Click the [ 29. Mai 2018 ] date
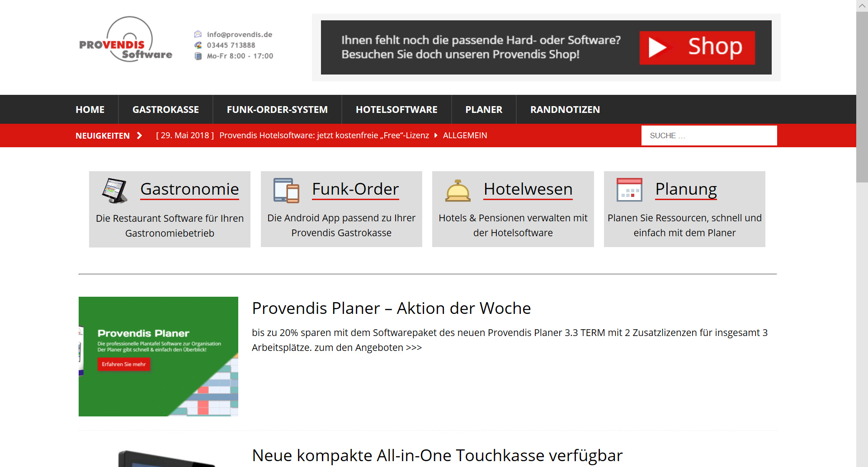Screen dimensions: 868x467 coord(185,135)
